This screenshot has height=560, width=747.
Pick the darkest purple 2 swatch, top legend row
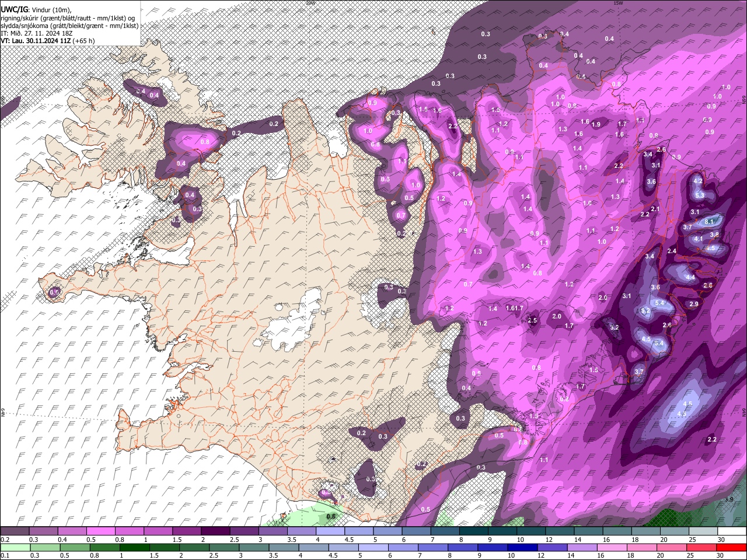pos(215,531)
